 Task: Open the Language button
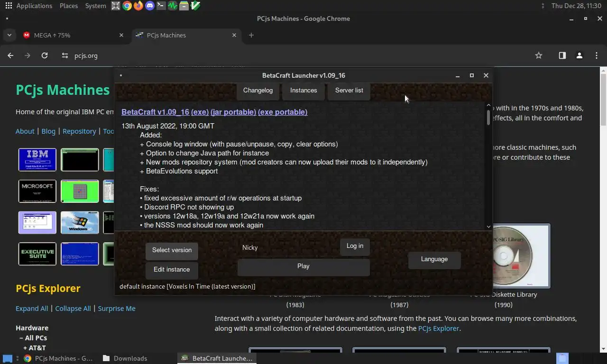(x=434, y=259)
